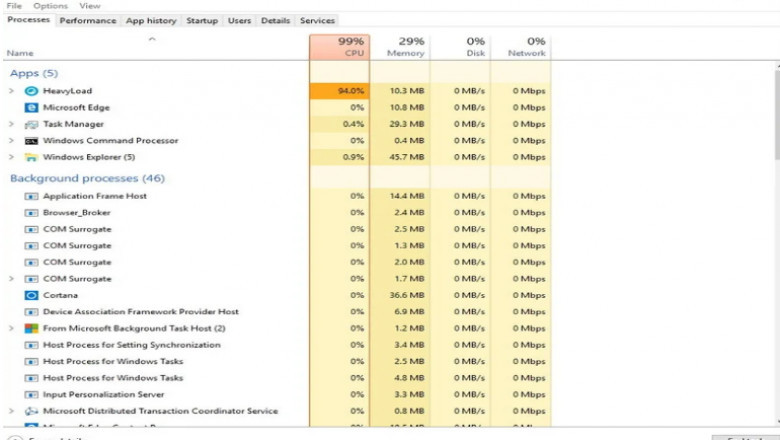Switch to the Services tab

tap(317, 20)
